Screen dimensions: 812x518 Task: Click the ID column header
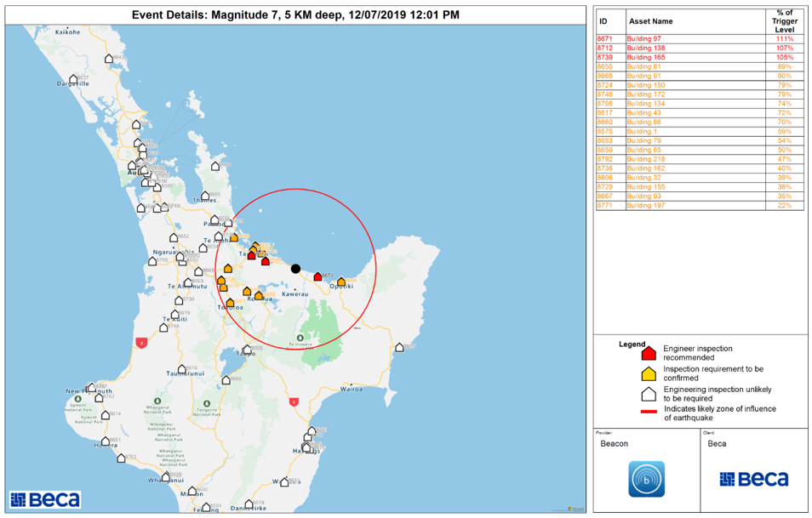tap(603, 20)
